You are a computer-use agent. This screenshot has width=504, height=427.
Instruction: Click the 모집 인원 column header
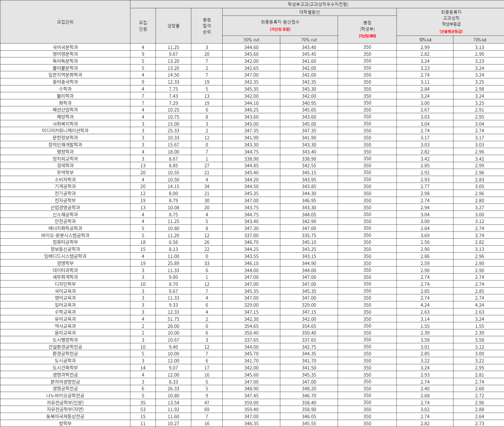pos(143,26)
